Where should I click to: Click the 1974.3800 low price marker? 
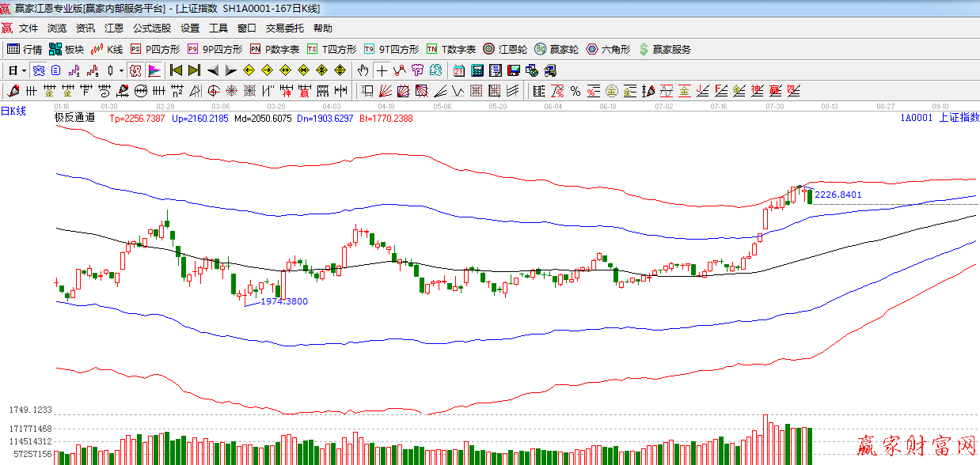coord(283,301)
